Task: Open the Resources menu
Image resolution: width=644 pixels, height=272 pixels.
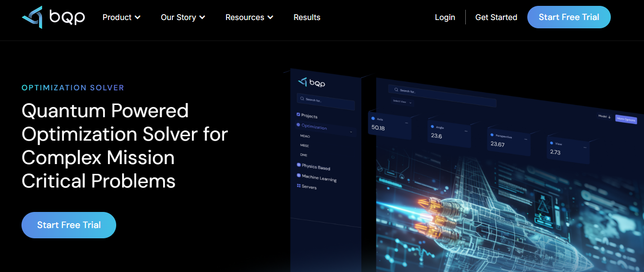Action: [249, 17]
